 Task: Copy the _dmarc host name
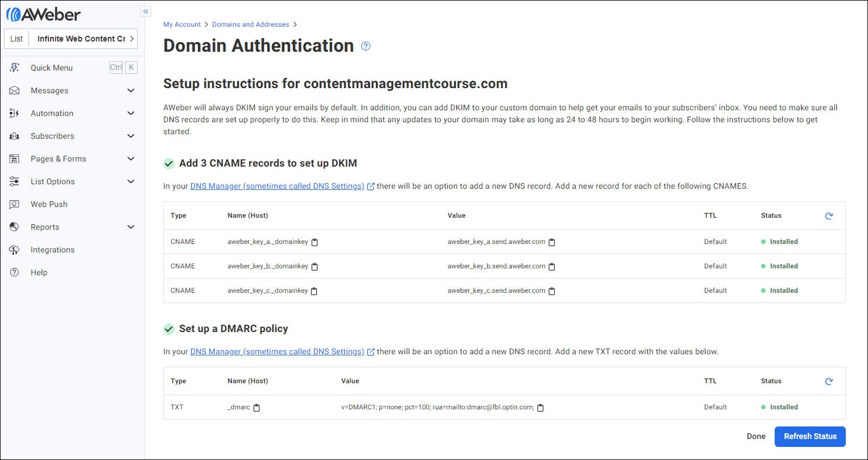tap(257, 408)
